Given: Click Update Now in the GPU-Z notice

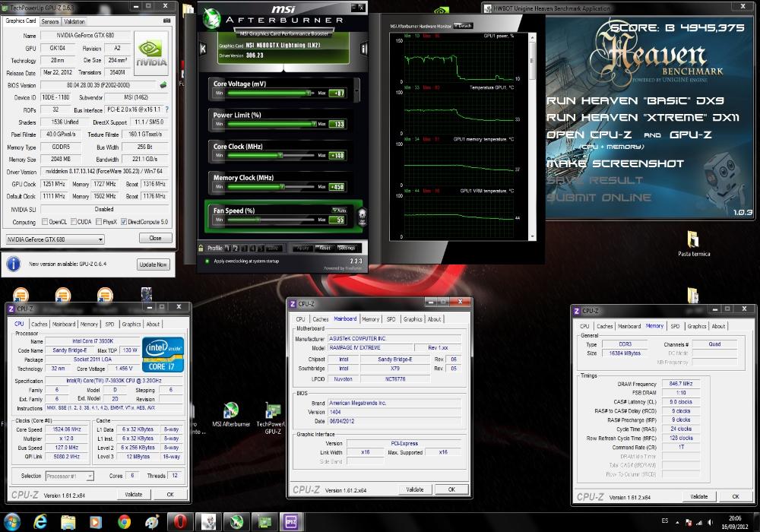Looking at the screenshot, I should point(154,264).
